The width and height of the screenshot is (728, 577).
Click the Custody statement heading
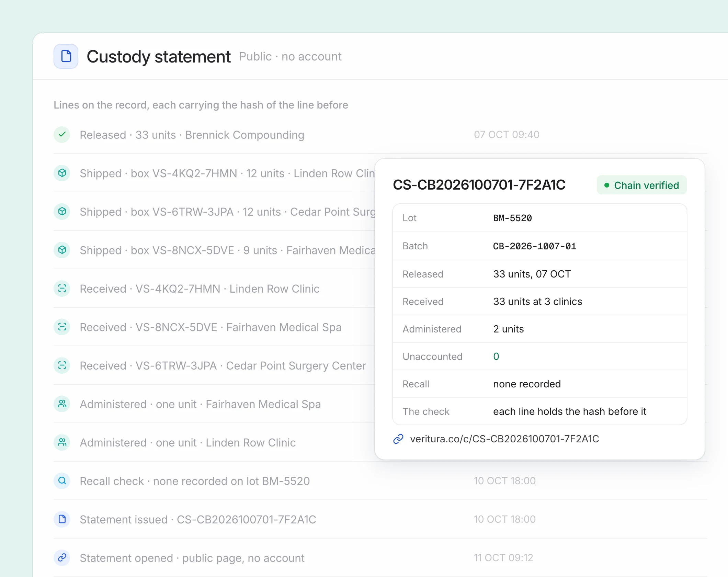tap(159, 57)
